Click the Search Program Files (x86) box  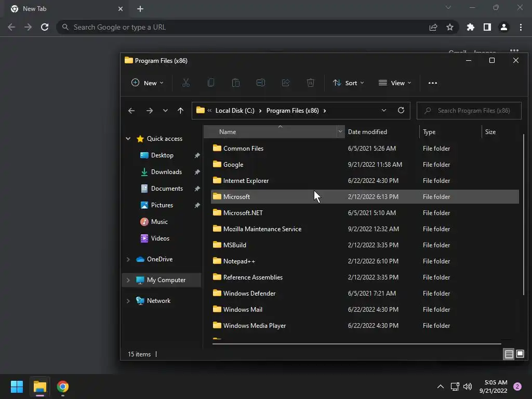[469, 111]
